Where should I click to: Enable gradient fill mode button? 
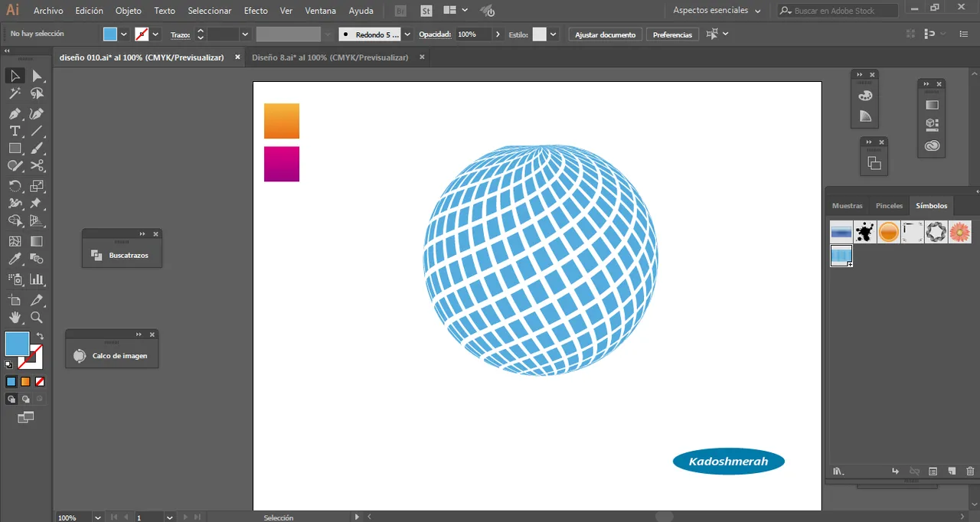(25, 381)
